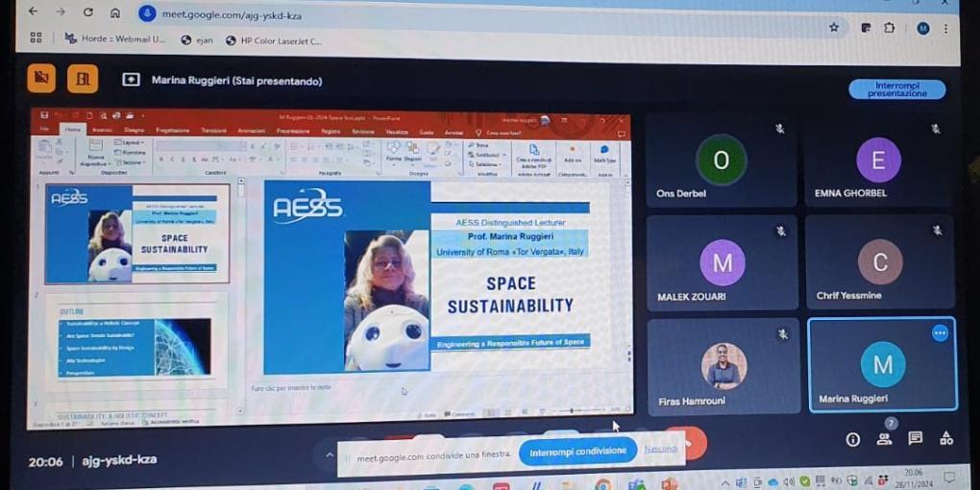
Task: Save the presentation via quick access icon
Action: click(44, 115)
